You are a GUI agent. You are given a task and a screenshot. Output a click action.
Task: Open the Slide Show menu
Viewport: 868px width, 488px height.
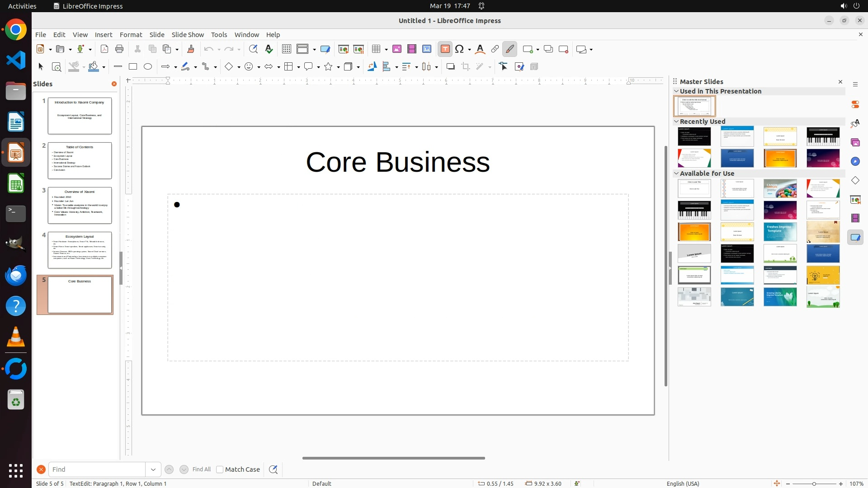pyautogui.click(x=188, y=35)
